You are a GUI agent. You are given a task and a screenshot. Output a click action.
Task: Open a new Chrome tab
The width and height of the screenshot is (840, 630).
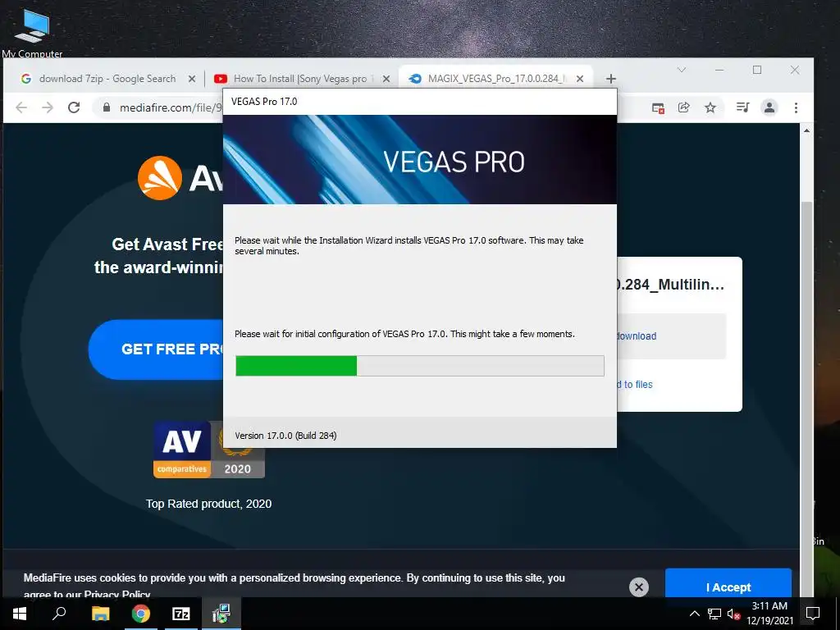coord(610,79)
